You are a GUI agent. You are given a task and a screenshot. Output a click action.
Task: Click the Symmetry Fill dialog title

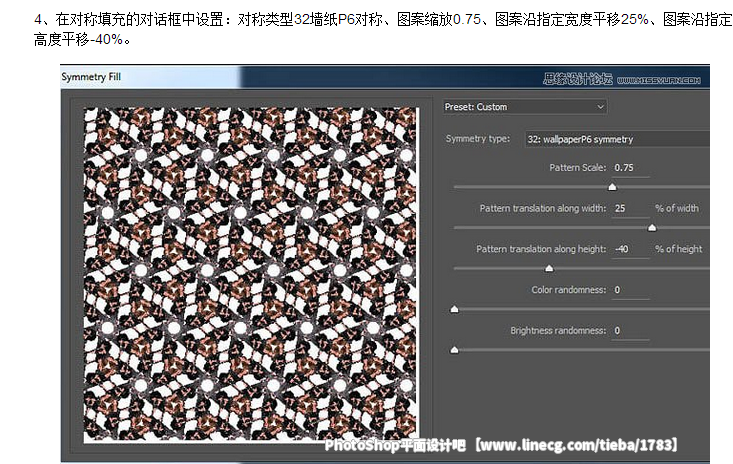click(x=91, y=77)
